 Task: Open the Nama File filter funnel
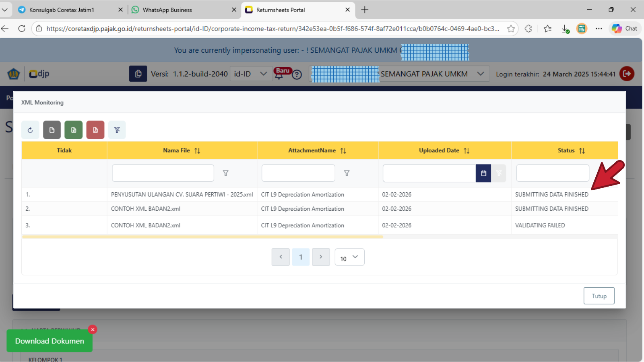(x=226, y=173)
